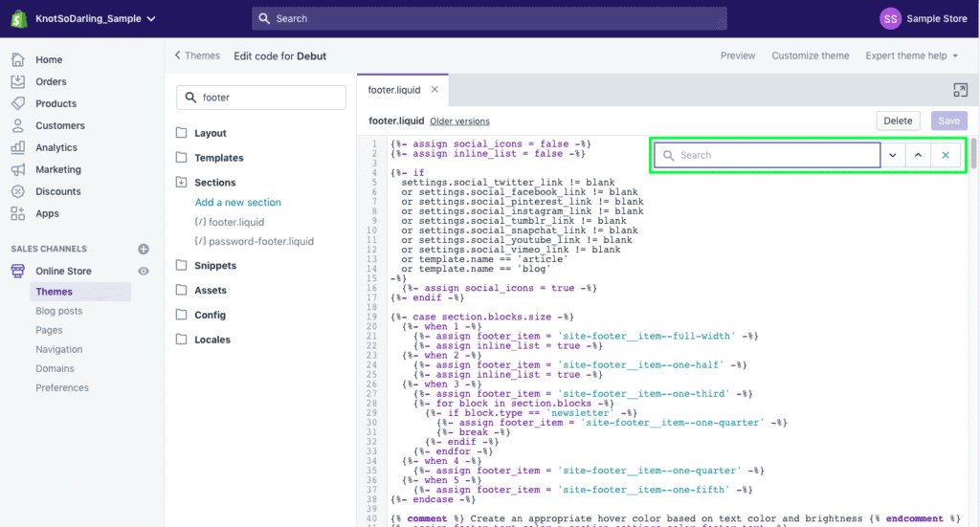This screenshot has height=527, width=980.
Task: Click the search magnifier icon in editor search
Action: tap(668, 156)
